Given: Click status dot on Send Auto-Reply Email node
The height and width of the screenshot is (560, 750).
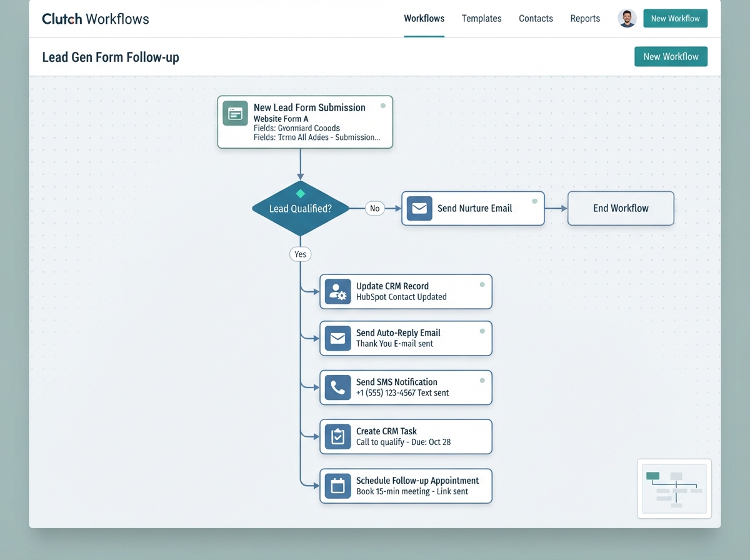Looking at the screenshot, I should pyautogui.click(x=482, y=331).
